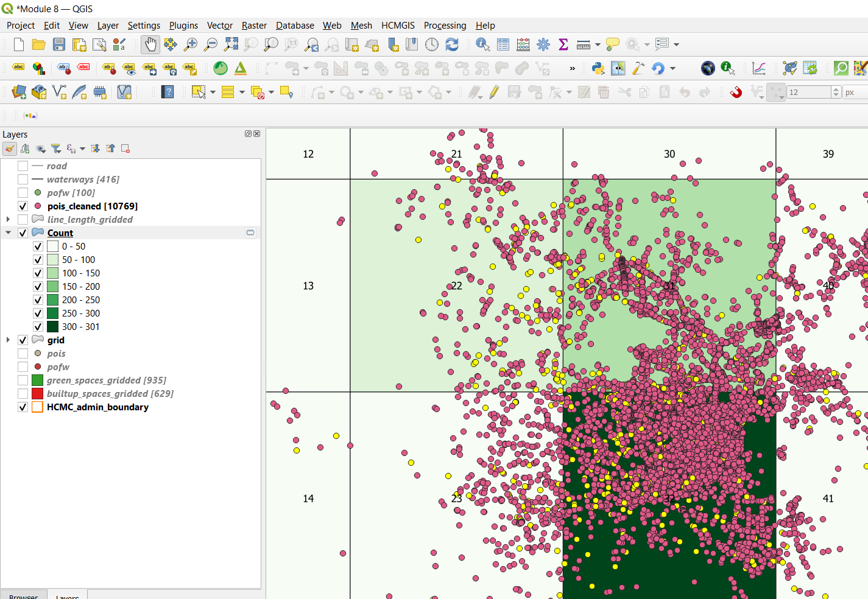This screenshot has height=599, width=868.
Task: Click the 100 - 150 color swatch
Action: pos(53,273)
